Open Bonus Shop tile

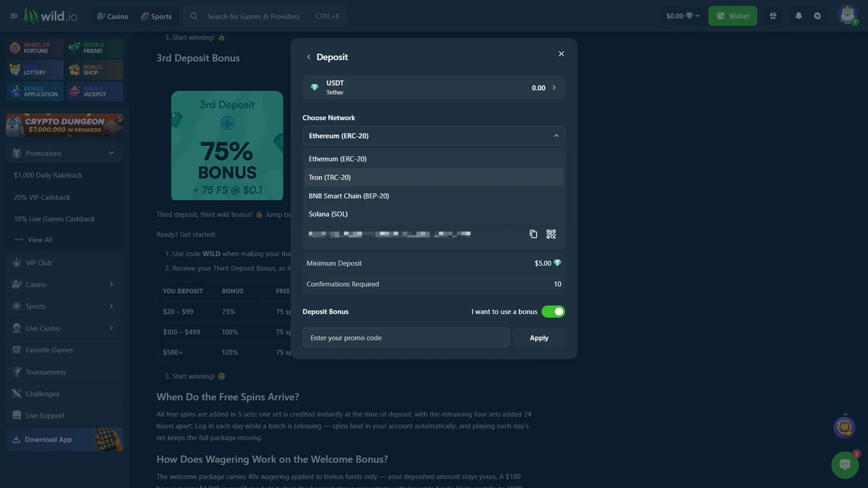(95, 70)
